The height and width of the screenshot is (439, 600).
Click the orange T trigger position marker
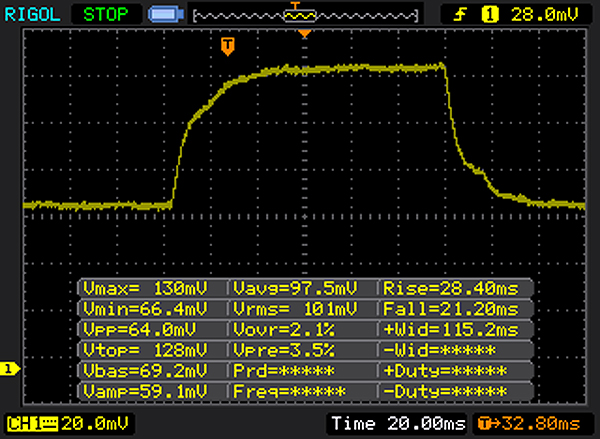(228, 46)
